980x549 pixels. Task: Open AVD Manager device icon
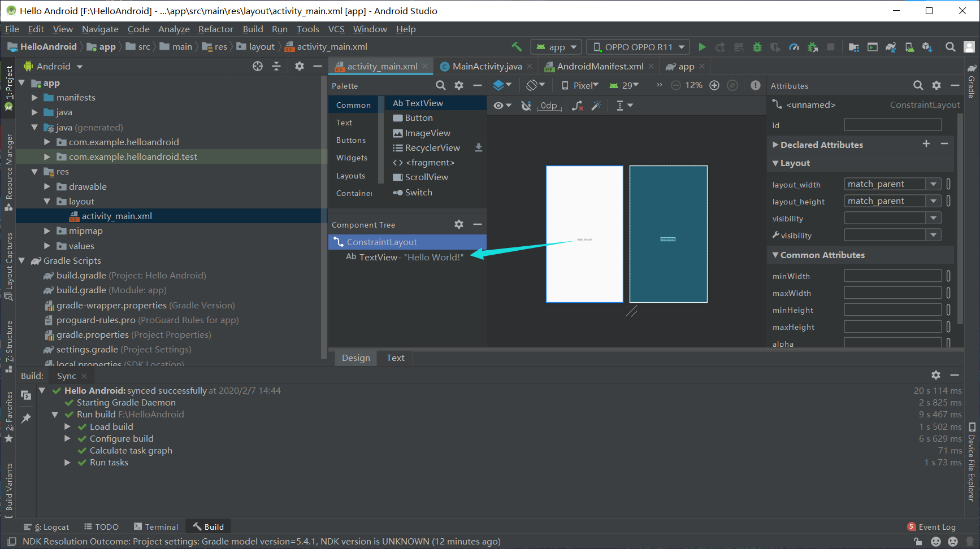[909, 47]
